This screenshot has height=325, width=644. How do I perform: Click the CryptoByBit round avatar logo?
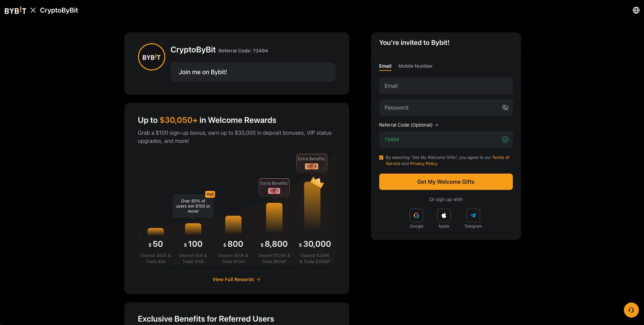point(151,57)
